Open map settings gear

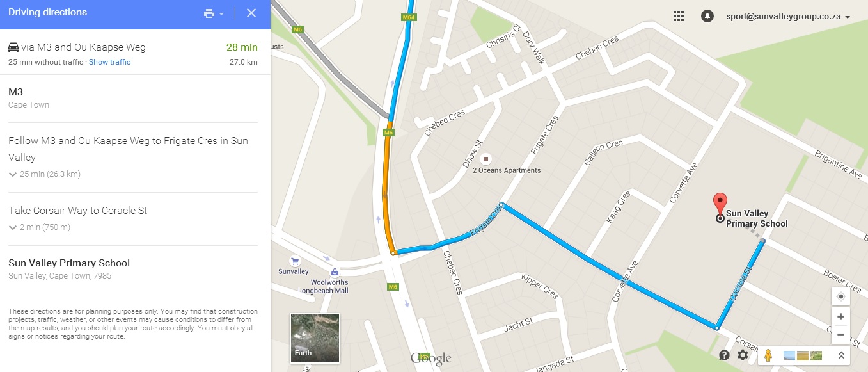743,355
